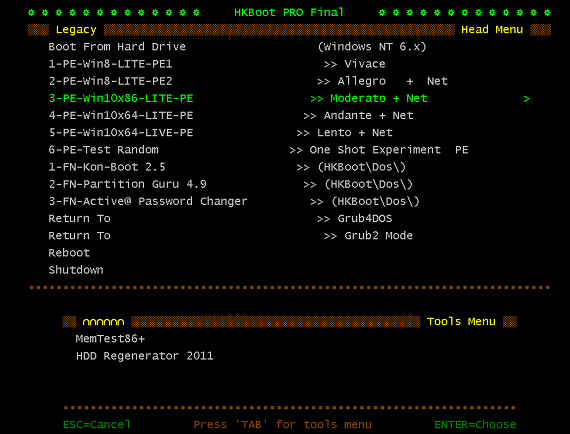Image resolution: width=570 pixels, height=434 pixels.
Task: Click (HKBoot\Dos\) beside Partition Guru
Action: point(368,184)
